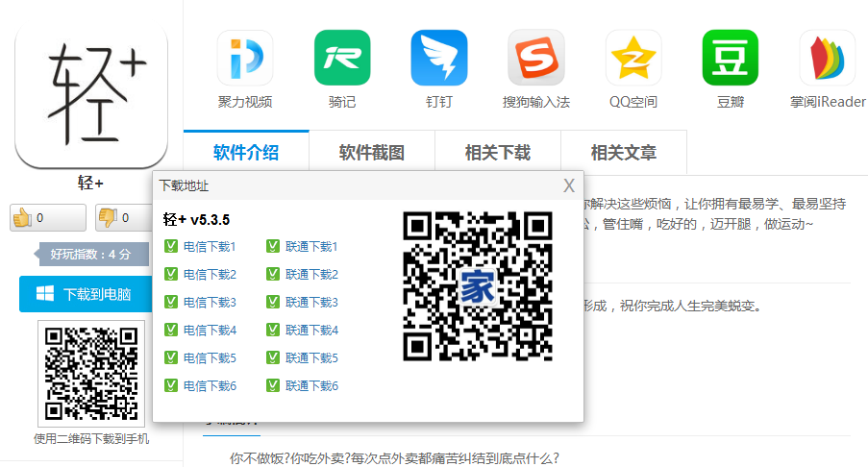Viewport: 868px width, 467px height.
Task: Click the 好玩指数：4 分 rating badge
Action: point(91,254)
